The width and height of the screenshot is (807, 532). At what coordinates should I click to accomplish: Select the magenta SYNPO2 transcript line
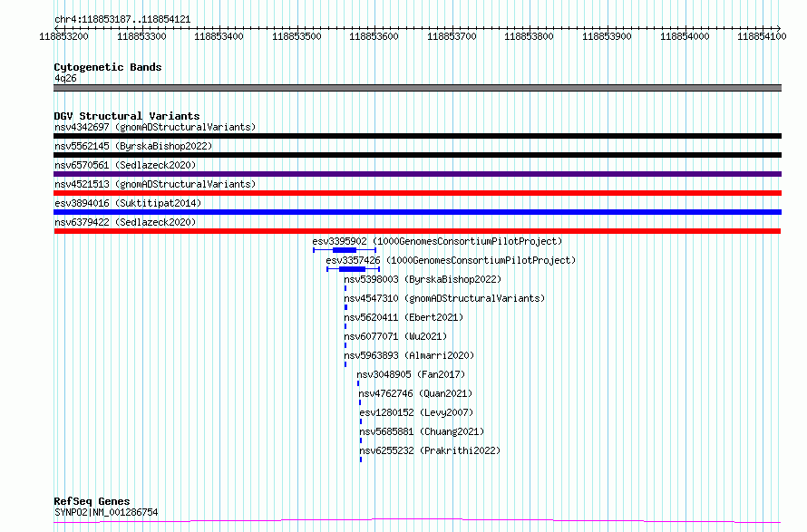coord(417,521)
